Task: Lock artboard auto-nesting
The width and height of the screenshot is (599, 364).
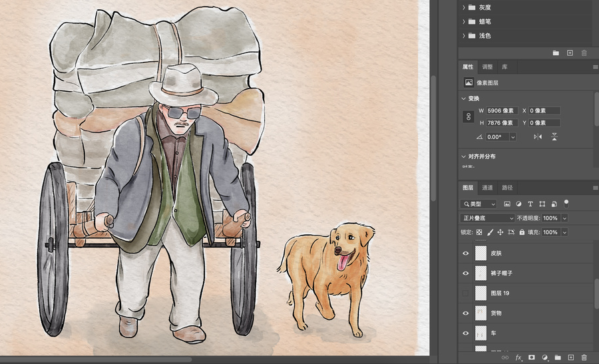Action: click(x=511, y=232)
